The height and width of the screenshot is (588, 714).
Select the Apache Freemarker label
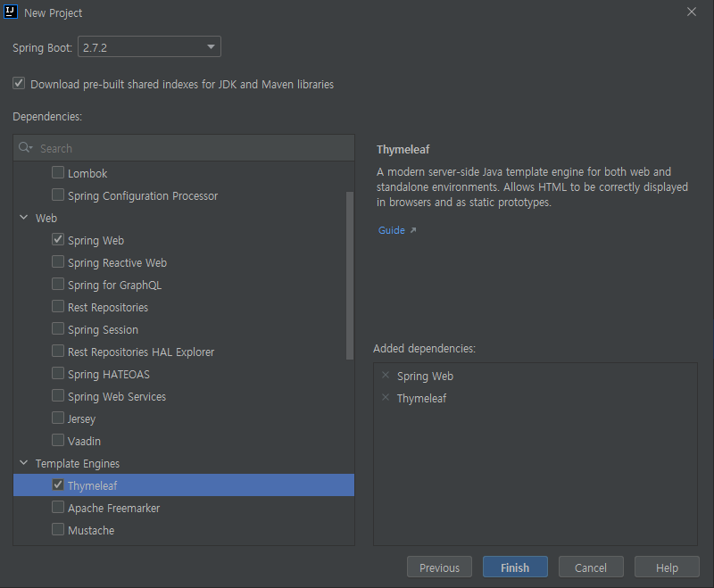[x=114, y=508]
